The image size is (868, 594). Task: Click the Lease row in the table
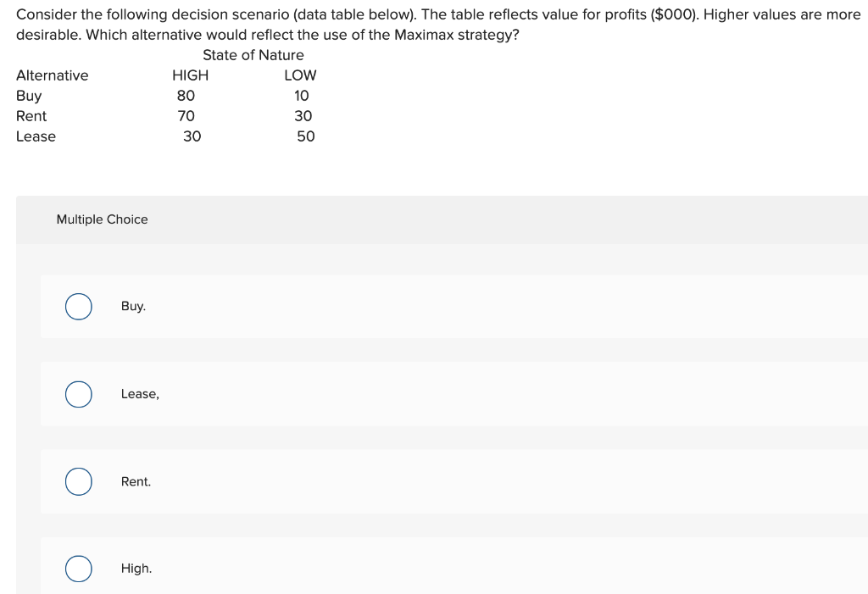[x=36, y=136]
